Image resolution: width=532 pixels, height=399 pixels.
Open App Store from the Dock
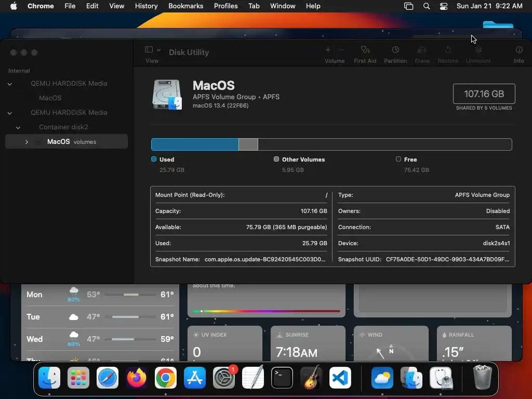(195, 378)
